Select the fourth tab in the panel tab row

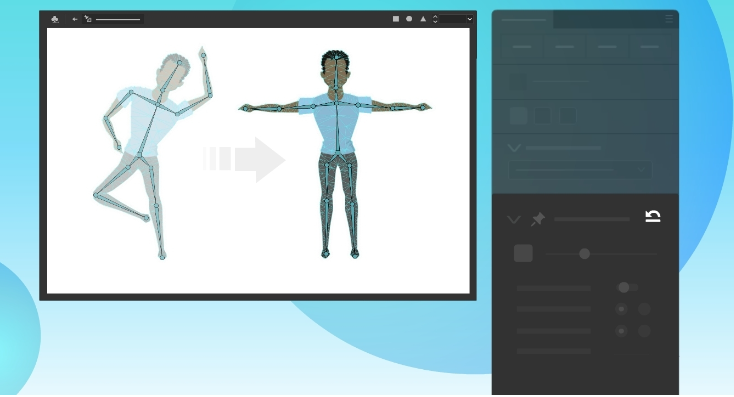point(650,47)
